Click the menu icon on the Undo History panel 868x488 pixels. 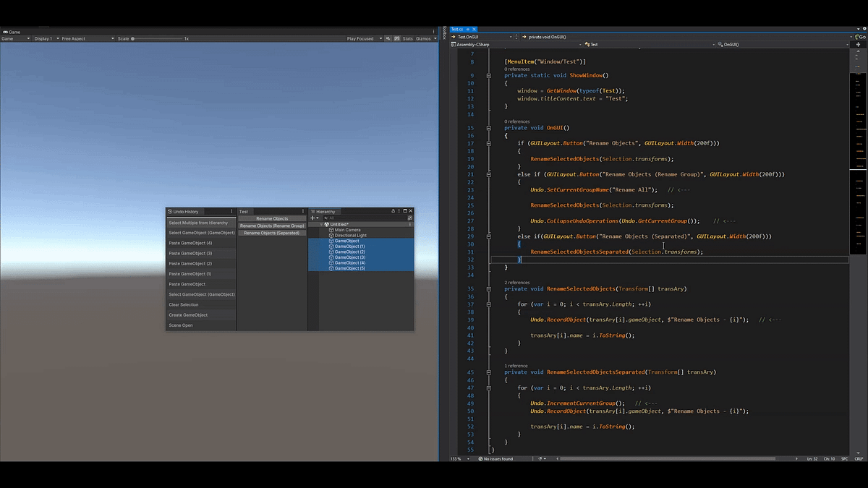(231, 211)
